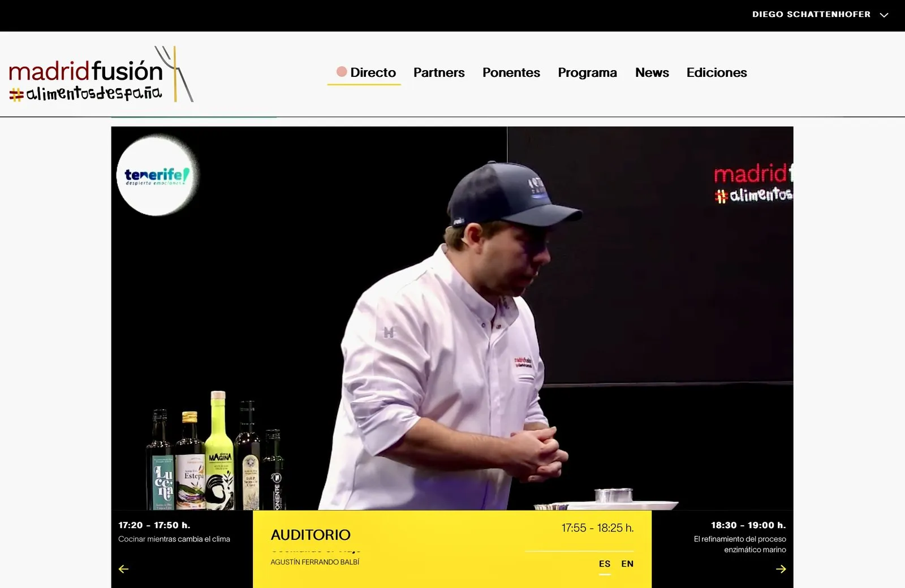This screenshot has height=588, width=905.
Task: Switch stream language to EN
Action: click(627, 564)
